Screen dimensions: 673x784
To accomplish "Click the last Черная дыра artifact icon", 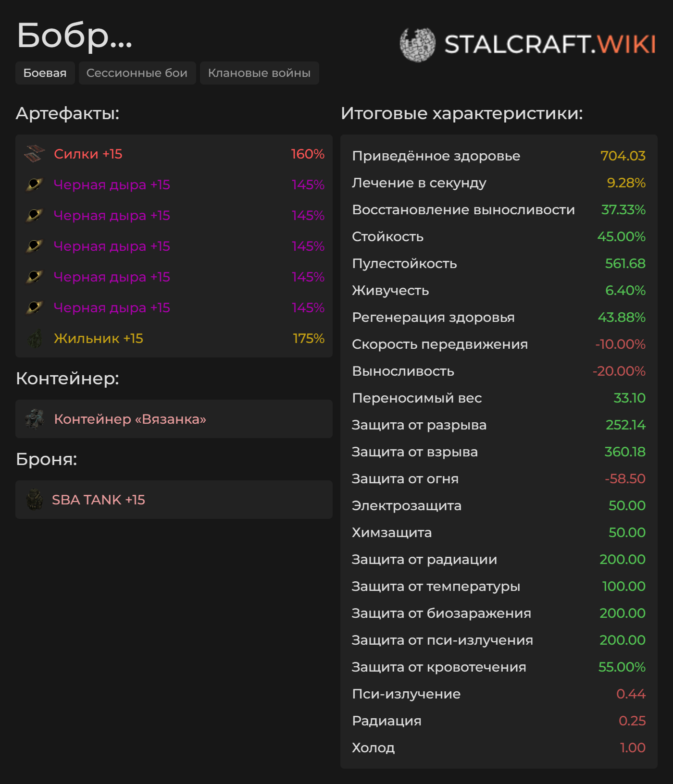I will pyautogui.click(x=35, y=308).
